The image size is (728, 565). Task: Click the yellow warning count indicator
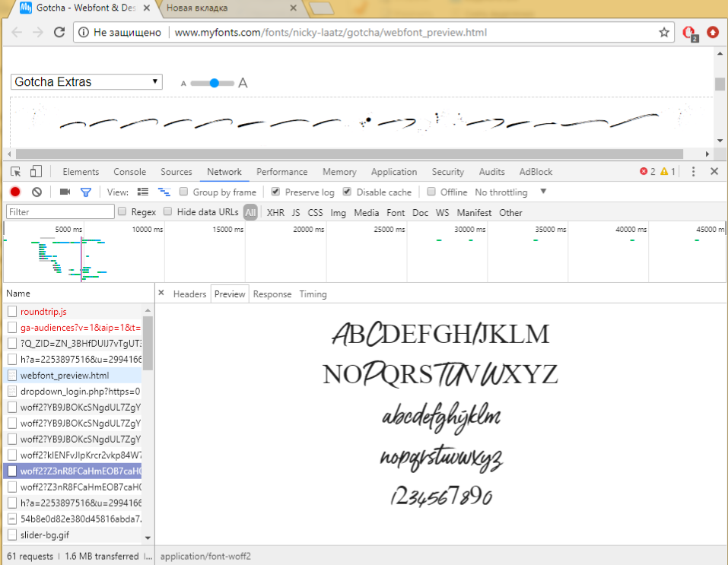click(668, 172)
